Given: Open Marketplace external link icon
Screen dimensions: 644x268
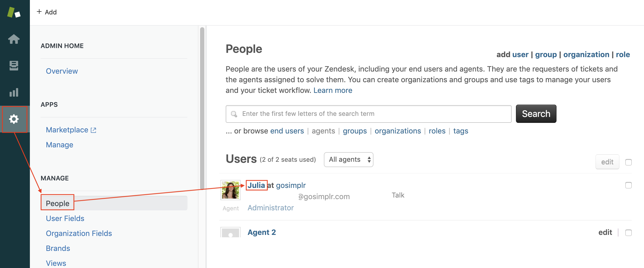Looking at the screenshot, I should click(x=93, y=130).
